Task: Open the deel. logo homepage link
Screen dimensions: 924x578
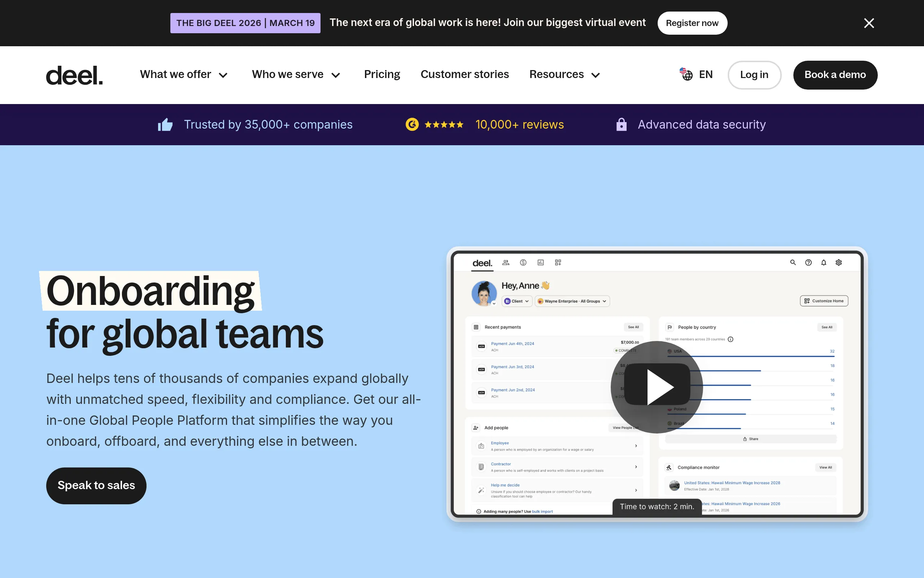Action: click(74, 75)
